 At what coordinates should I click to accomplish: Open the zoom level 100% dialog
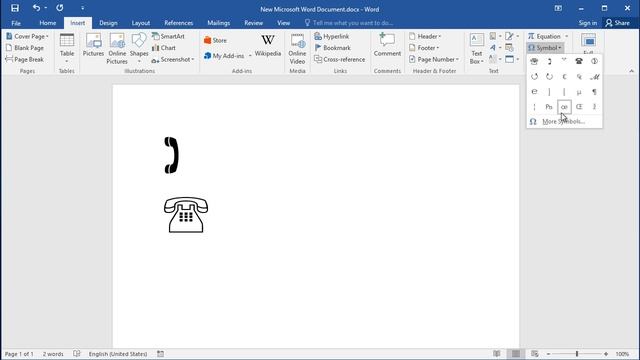click(x=622, y=354)
